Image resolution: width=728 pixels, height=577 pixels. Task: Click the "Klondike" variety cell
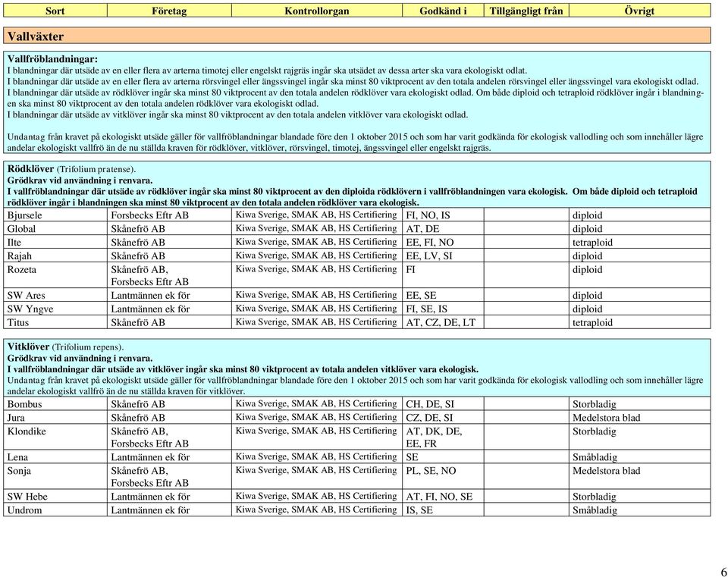coord(55,437)
